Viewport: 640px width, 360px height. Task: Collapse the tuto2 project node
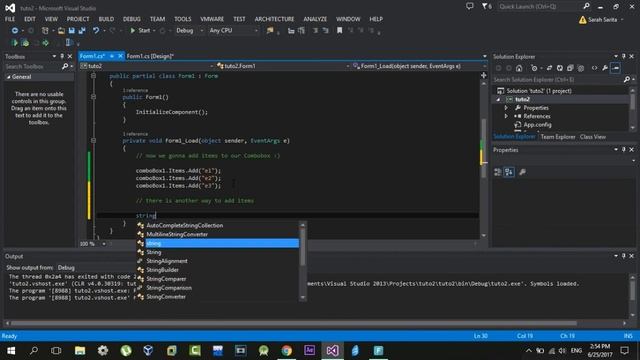(x=498, y=100)
